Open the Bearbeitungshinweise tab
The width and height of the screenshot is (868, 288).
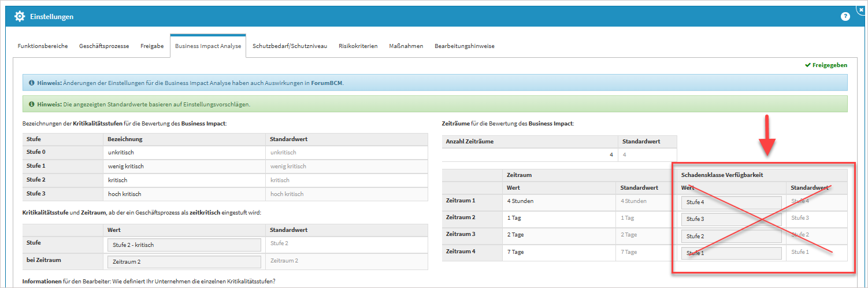464,46
